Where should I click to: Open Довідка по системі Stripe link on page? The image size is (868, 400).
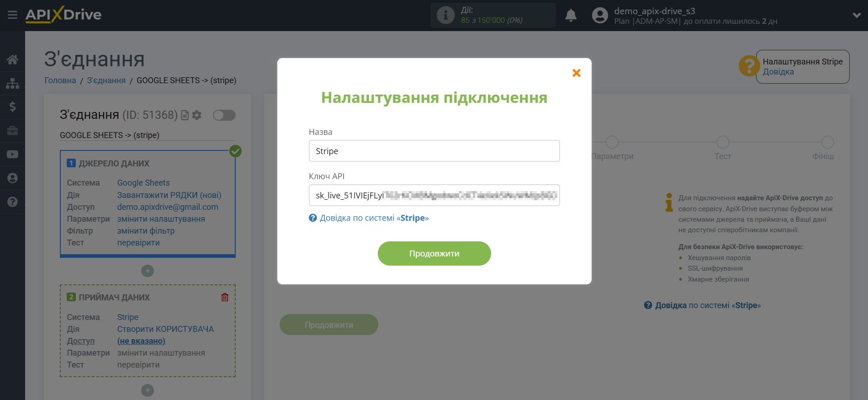coord(708,305)
